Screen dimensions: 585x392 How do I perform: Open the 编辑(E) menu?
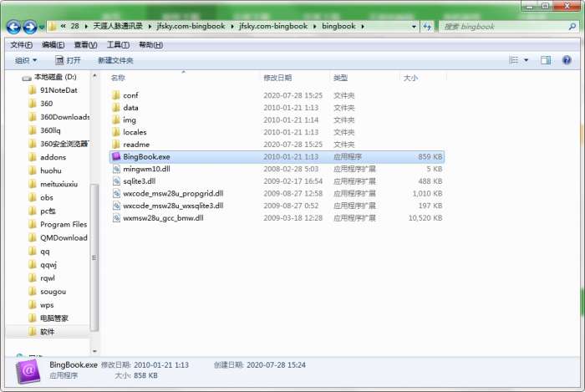(53, 45)
